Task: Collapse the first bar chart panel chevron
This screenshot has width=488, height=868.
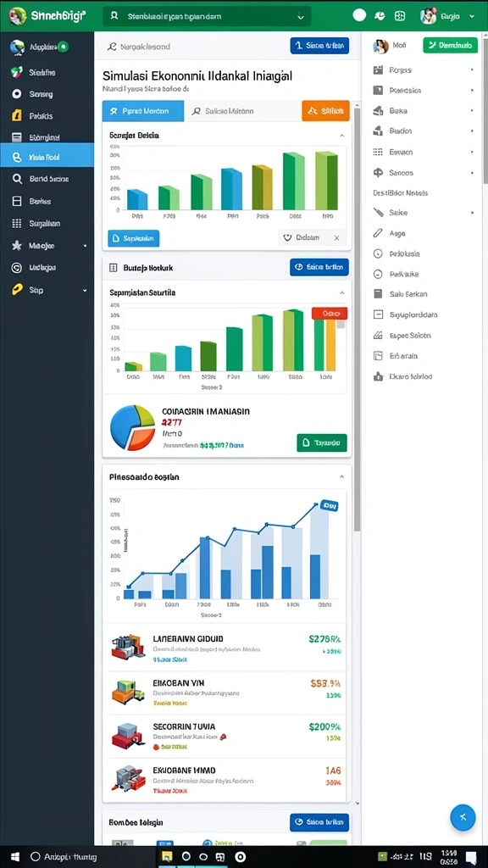Action: click(x=342, y=135)
